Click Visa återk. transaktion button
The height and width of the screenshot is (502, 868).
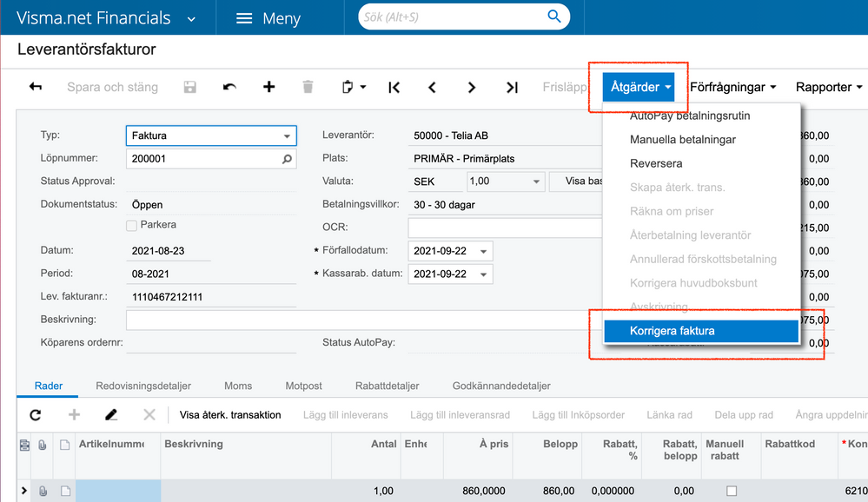pos(230,415)
